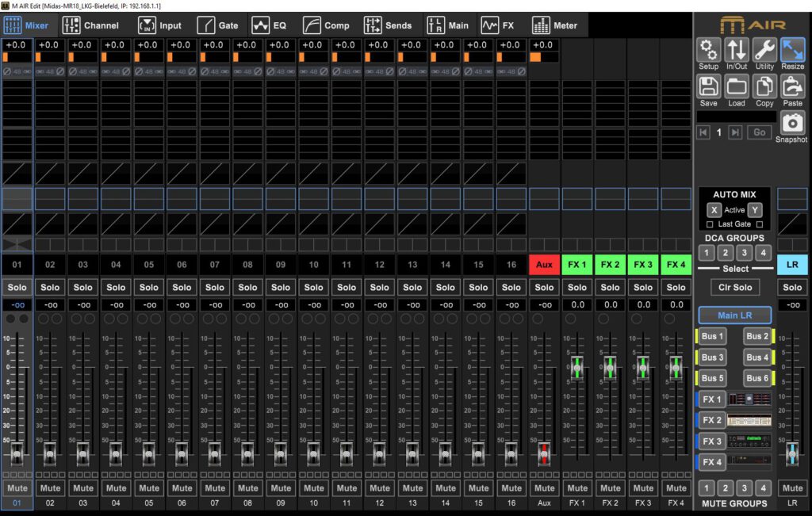Click the Load folder icon
The image size is (812, 516).
tap(737, 86)
